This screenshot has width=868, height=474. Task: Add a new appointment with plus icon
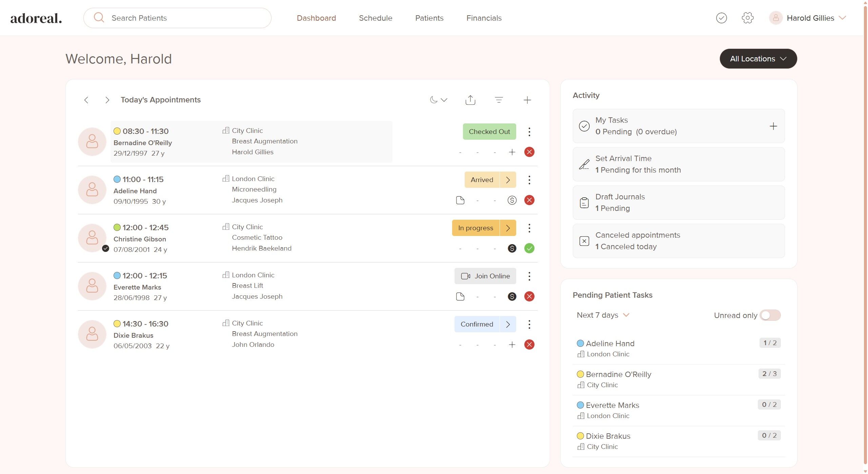[527, 100]
